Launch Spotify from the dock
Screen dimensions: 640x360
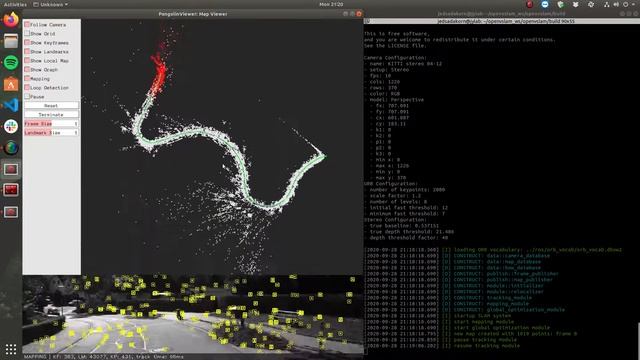[11, 62]
